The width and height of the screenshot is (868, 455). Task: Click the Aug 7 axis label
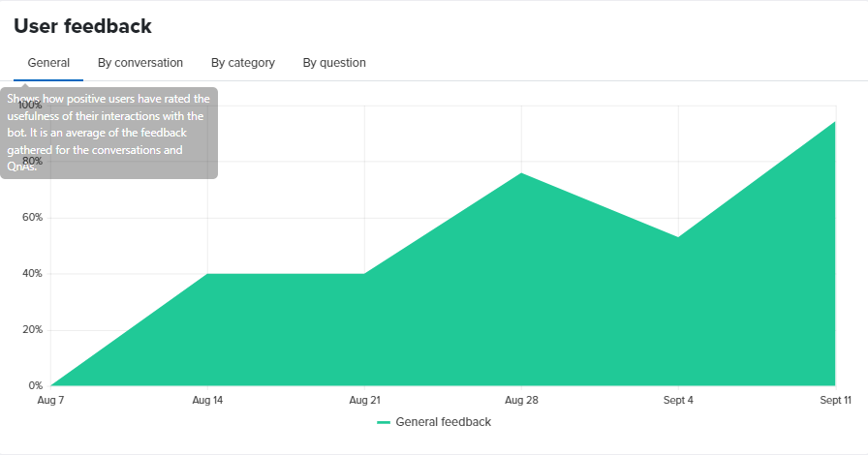(50, 400)
